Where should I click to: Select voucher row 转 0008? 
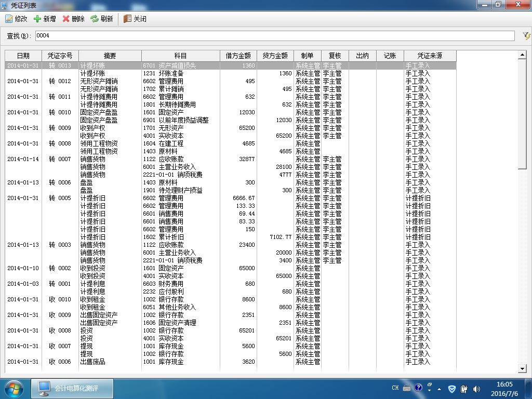(230, 143)
